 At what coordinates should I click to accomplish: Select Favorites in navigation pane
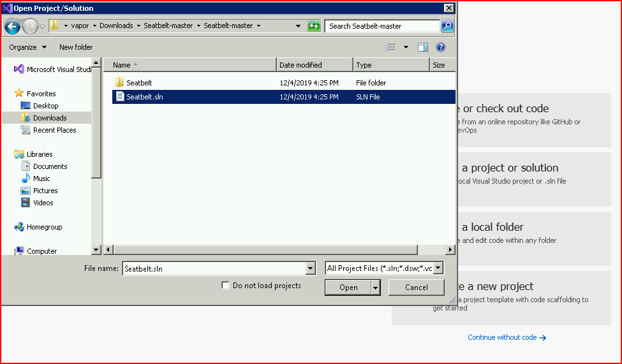pyautogui.click(x=35, y=94)
